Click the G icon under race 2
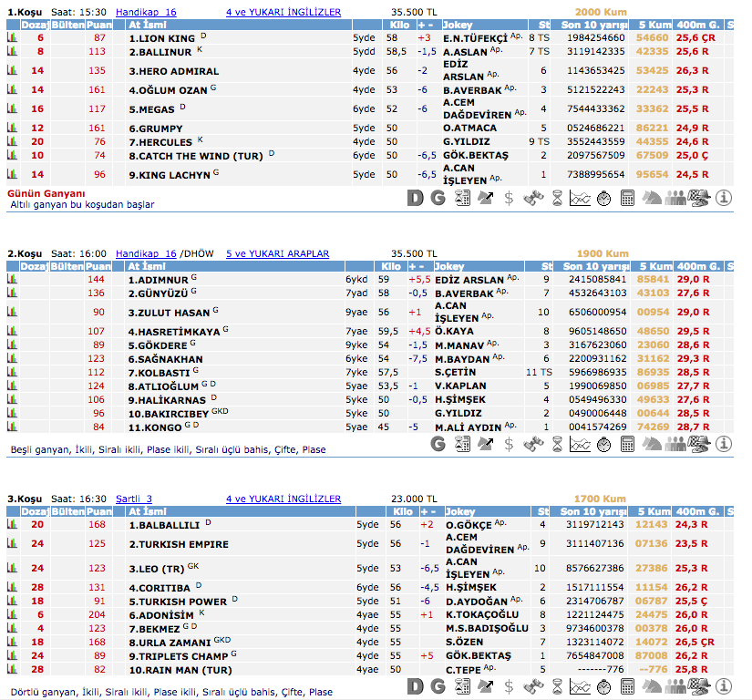The image size is (752, 700). coord(438,444)
